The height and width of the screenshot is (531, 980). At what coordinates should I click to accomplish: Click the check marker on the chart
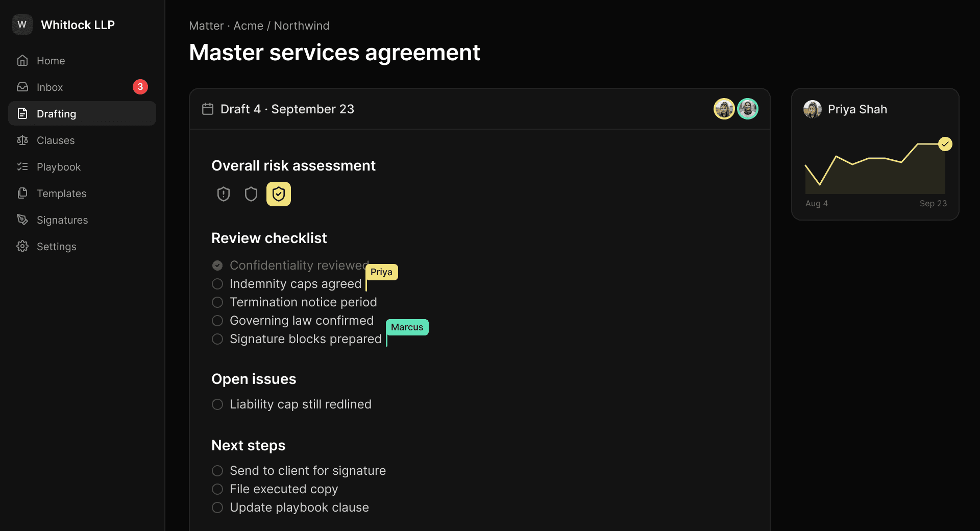pos(945,144)
